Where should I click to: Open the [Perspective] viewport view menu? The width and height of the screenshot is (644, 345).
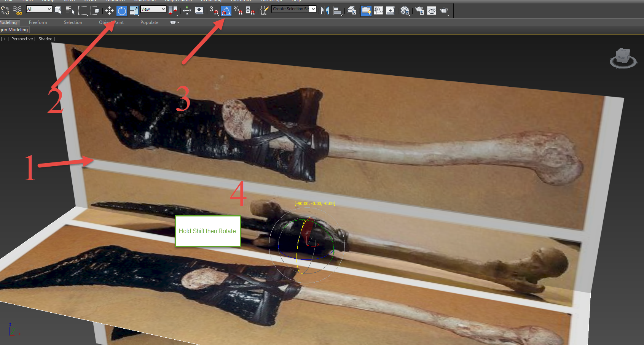coord(22,39)
